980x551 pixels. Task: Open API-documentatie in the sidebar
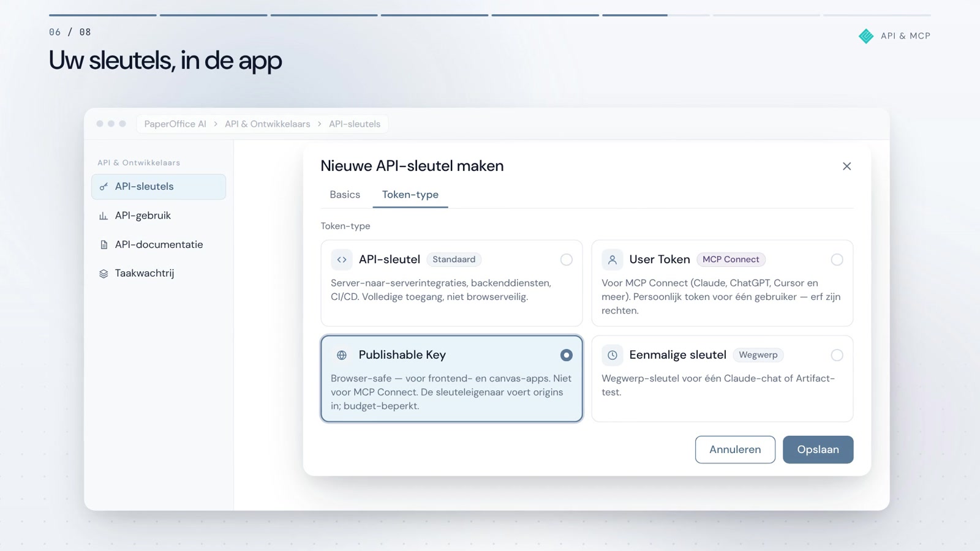[159, 244]
